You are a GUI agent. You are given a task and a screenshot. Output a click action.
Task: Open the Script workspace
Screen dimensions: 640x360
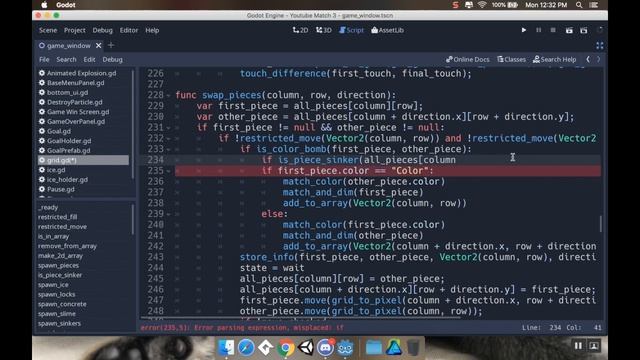(351, 30)
